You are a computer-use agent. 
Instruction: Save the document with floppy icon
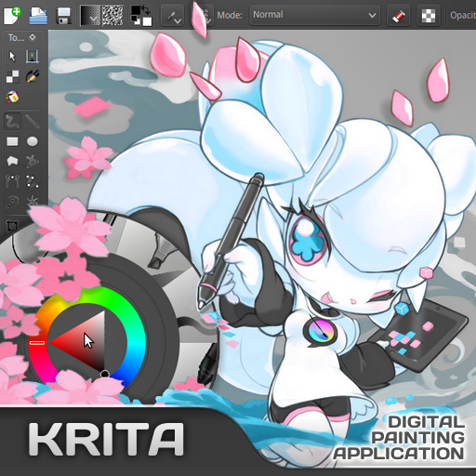pyautogui.click(x=63, y=16)
